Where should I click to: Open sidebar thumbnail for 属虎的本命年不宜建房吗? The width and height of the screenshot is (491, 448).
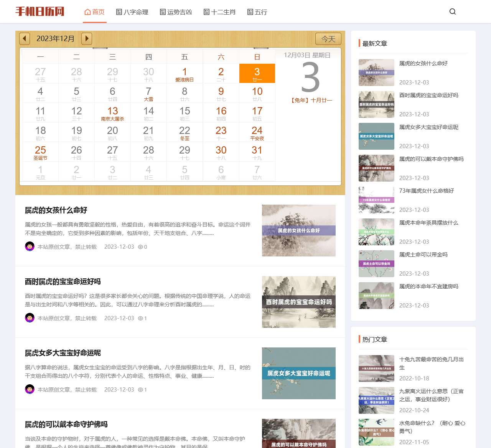pyautogui.click(x=376, y=296)
